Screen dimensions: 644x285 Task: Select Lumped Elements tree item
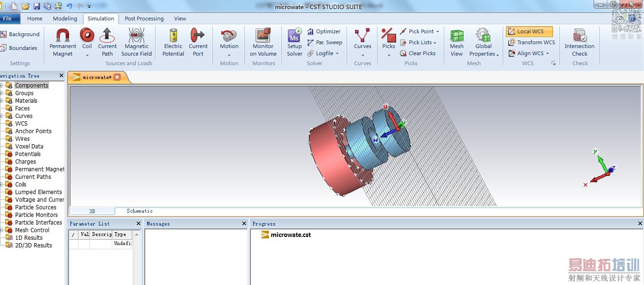coord(39,192)
